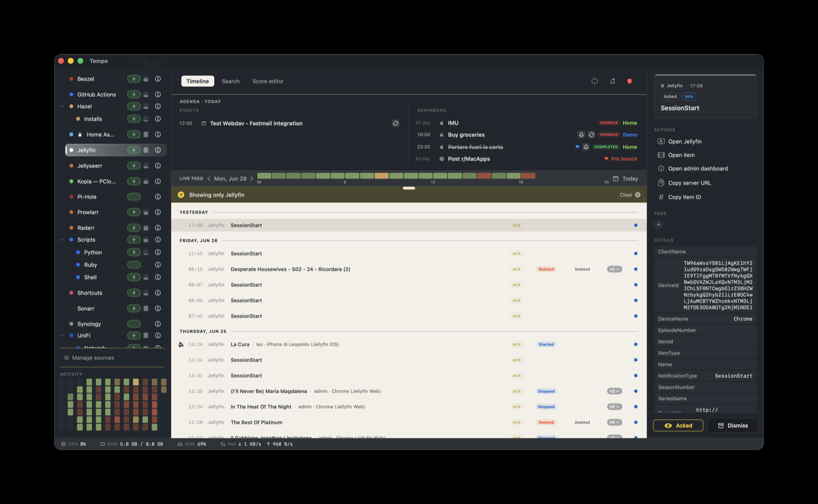Go to the previous day in live feed
The height and width of the screenshot is (504, 818).
coord(209,179)
